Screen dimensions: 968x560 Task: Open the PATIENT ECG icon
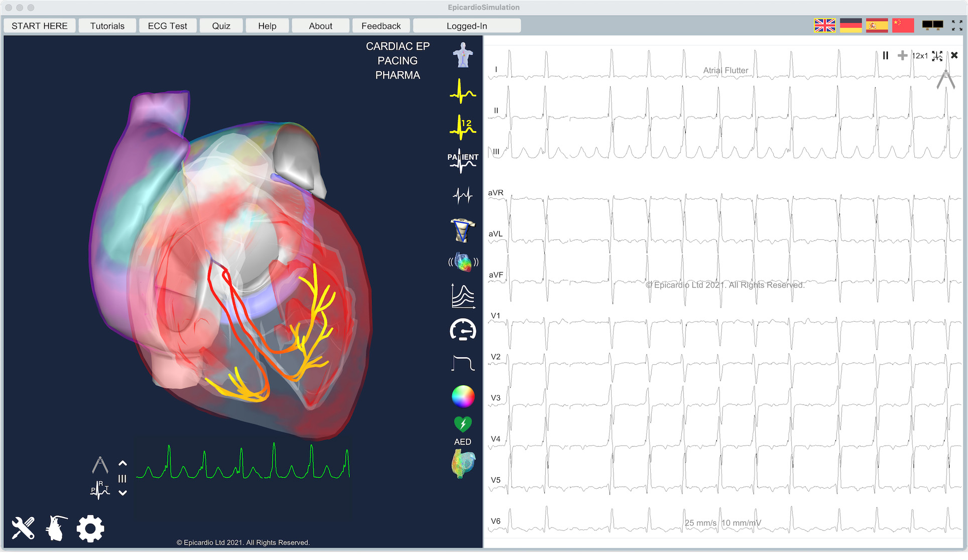[462, 161]
